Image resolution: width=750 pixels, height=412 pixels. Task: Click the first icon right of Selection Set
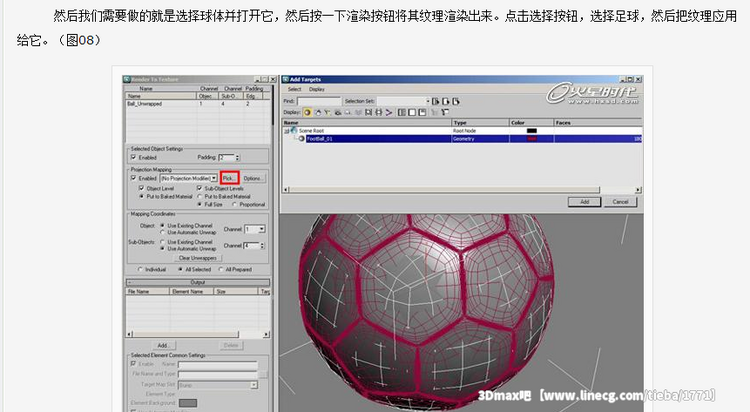pos(435,101)
